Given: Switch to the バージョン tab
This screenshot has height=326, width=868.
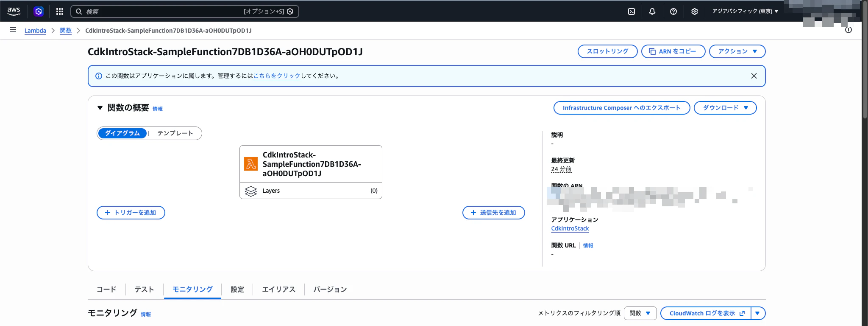Looking at the screenshot, I should 330,289.
